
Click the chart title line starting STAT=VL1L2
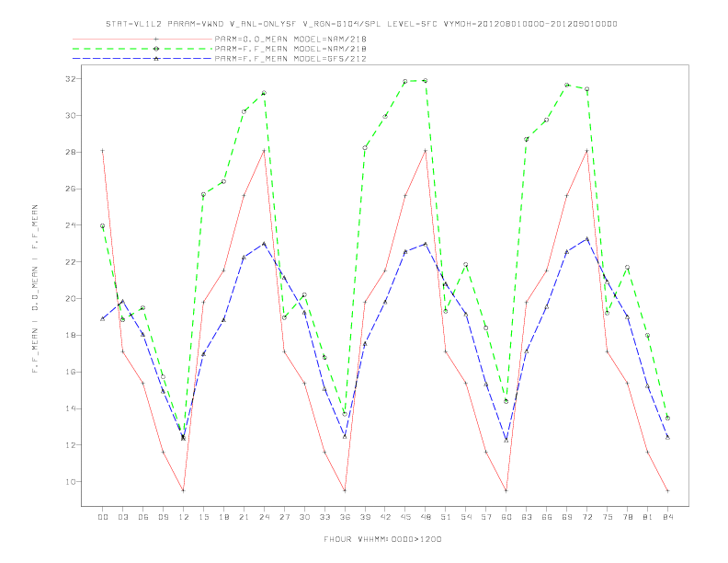tap(361, 24)
